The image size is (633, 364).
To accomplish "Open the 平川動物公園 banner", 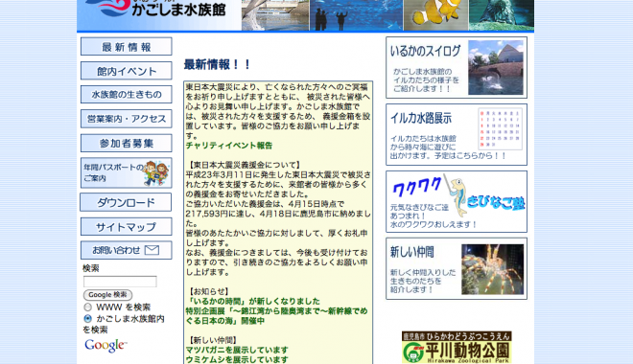I will point(457,348).
